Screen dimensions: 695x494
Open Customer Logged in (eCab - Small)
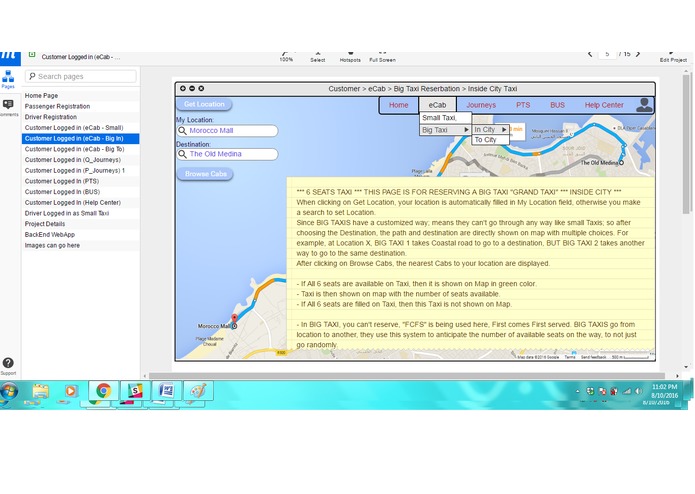click(x=81, y=128)
